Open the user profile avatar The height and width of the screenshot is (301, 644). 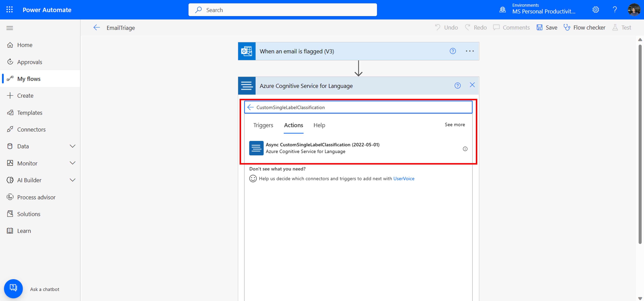[634, 10]
